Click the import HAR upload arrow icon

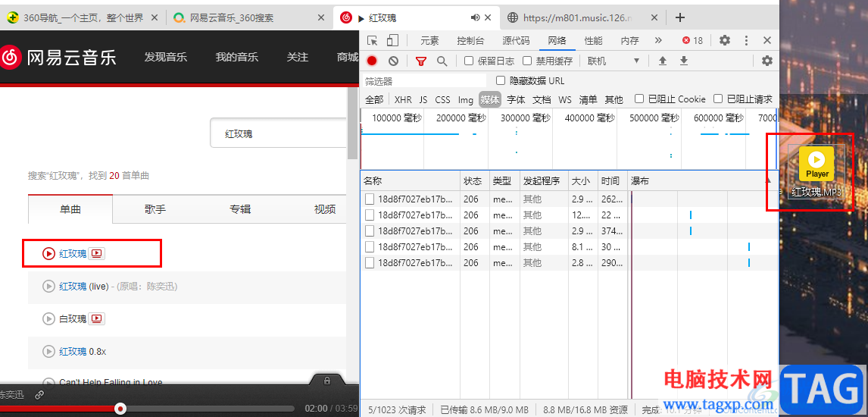click(662, 61)
